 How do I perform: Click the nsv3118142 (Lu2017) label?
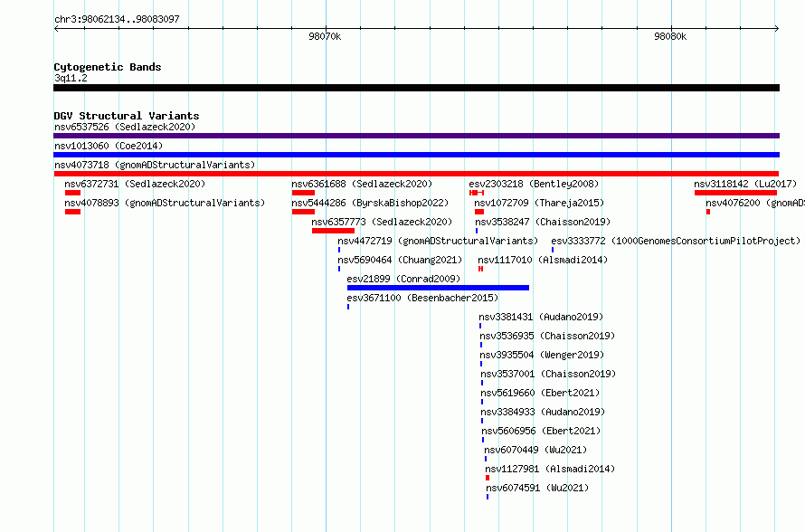pyautogui.click(x=745, y=184)
